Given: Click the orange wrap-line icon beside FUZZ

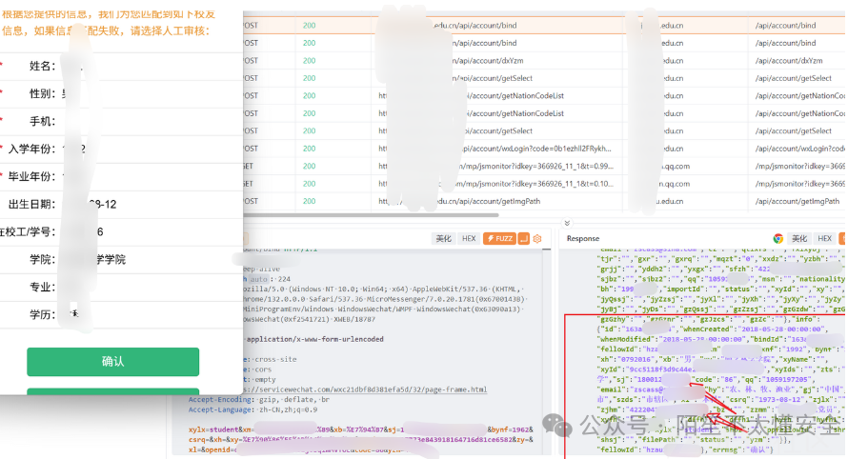Looking at the screenshot, I should (x=523, y=238).
